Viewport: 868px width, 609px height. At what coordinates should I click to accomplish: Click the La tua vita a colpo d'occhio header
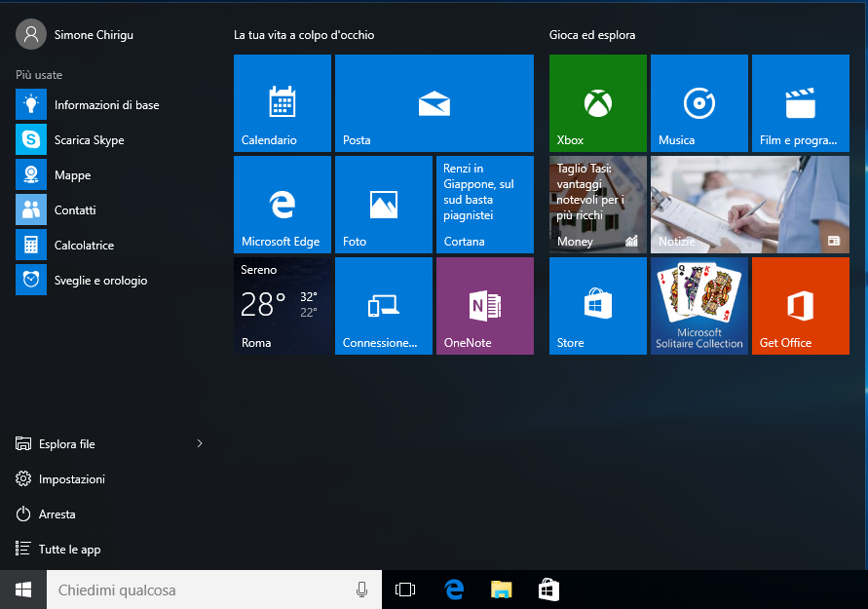304,35
